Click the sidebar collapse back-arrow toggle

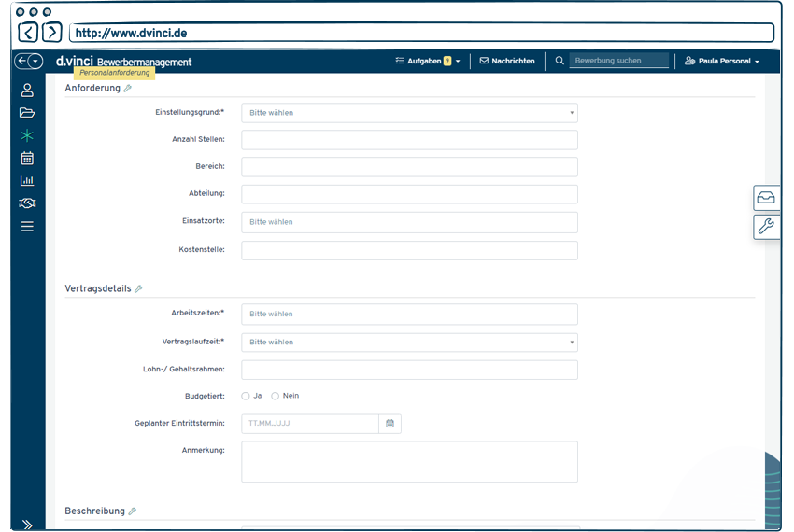(28, 62)
